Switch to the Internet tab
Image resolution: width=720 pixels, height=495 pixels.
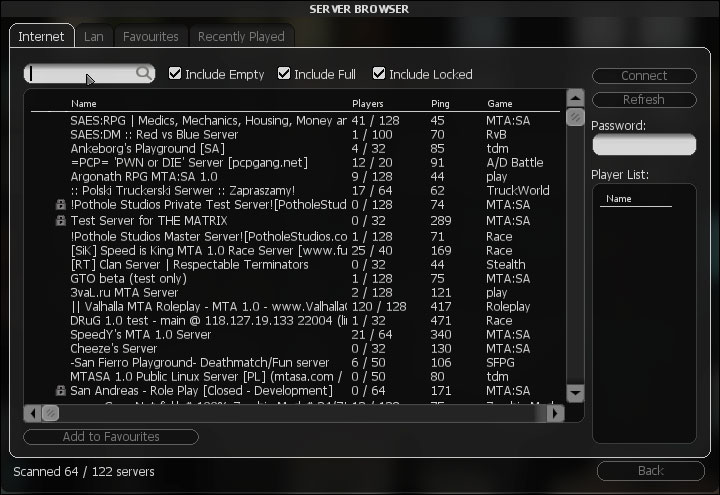41,36
